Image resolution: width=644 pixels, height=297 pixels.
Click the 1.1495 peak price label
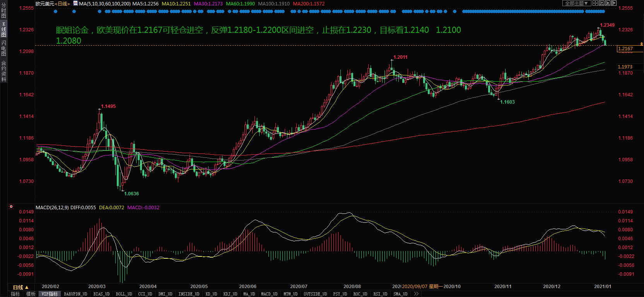point(108,106)
